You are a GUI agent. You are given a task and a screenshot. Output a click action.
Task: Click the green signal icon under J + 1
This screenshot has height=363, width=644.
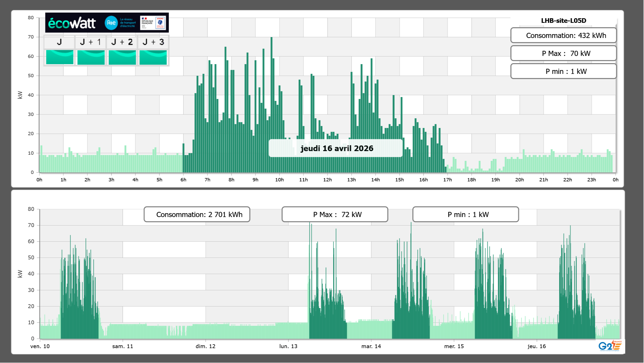91,57
